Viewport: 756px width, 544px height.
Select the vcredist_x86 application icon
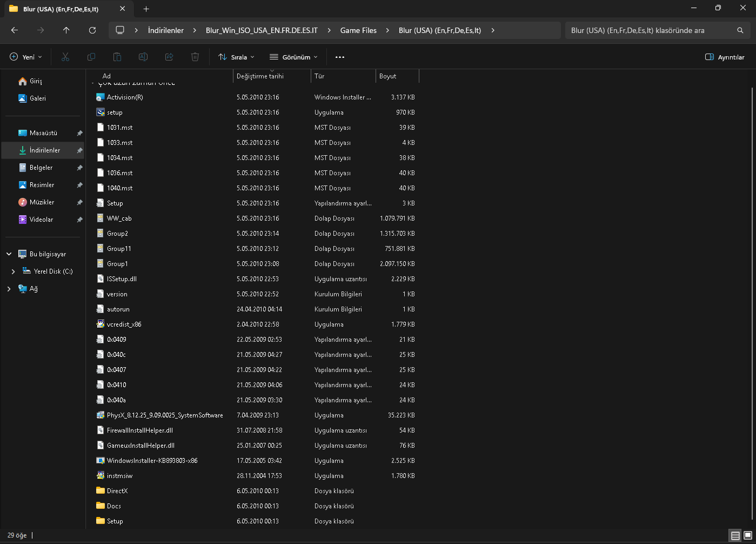[x=100, y=324]
